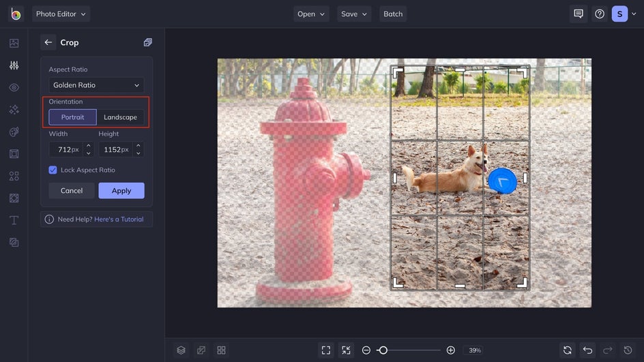Click the tutorial info icon
Screen dimensions: 644x362
click(49, 219)
